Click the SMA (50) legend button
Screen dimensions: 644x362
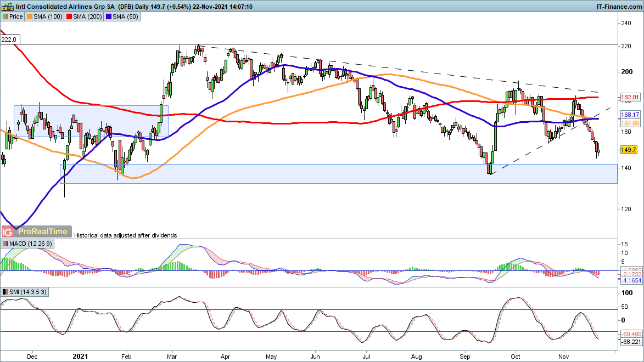(122, 16)
